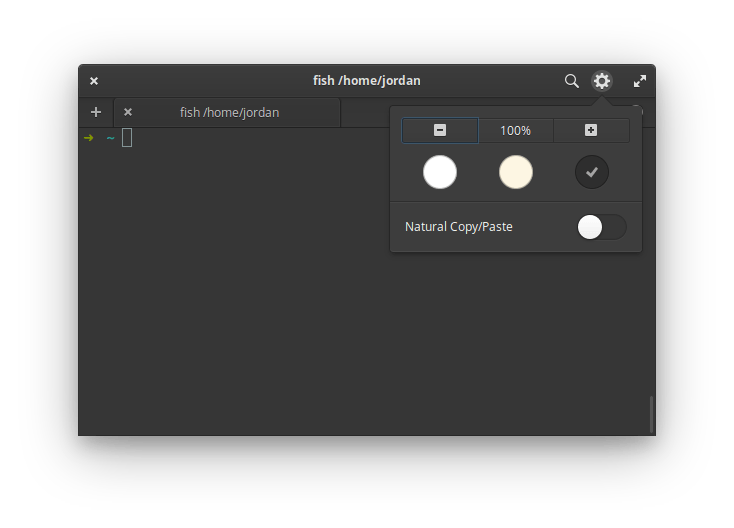Select the fish /home/jordan tab

pos(229,112)
